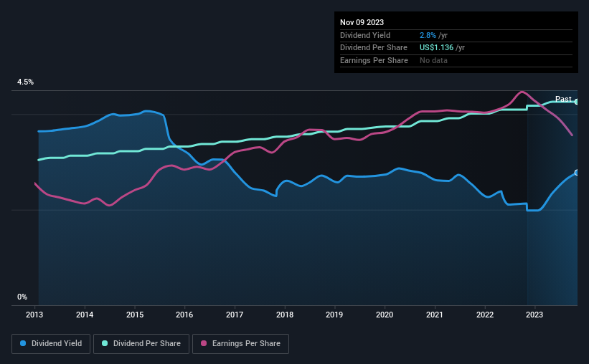The height and width of the screenshot is (364, 589).
Task: Click the 4.5% y-axis label
Action: (x=25, y=82)
